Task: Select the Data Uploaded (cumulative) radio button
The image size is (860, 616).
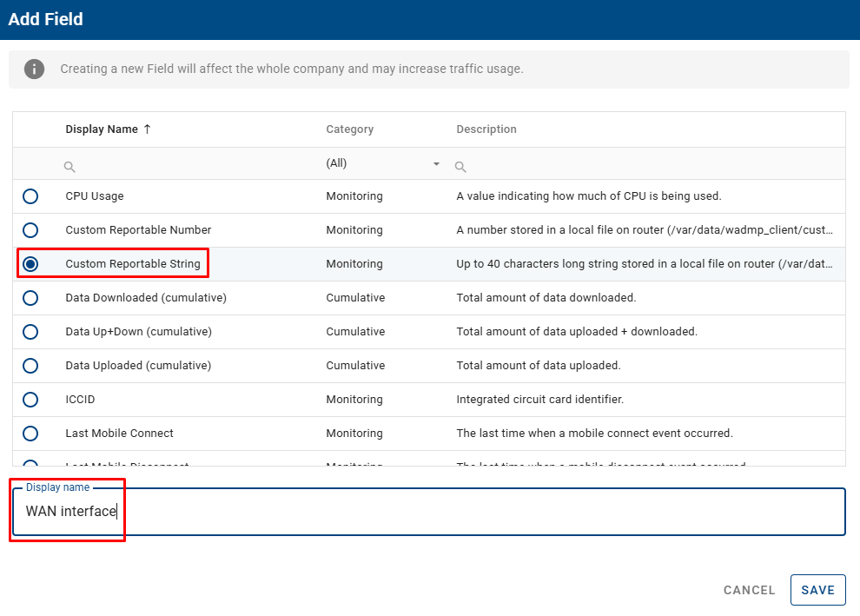Action: tap(30, 366)
